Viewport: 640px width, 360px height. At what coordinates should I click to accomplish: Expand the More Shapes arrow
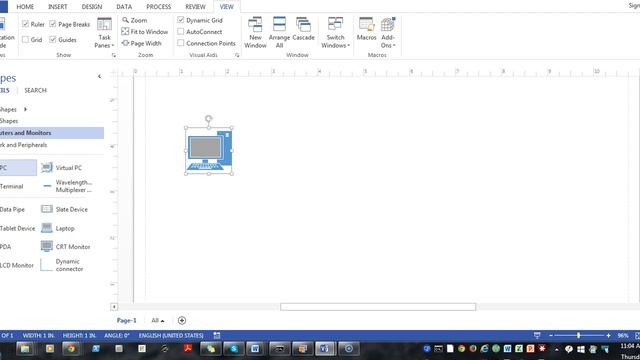click(x=25, y=109)
